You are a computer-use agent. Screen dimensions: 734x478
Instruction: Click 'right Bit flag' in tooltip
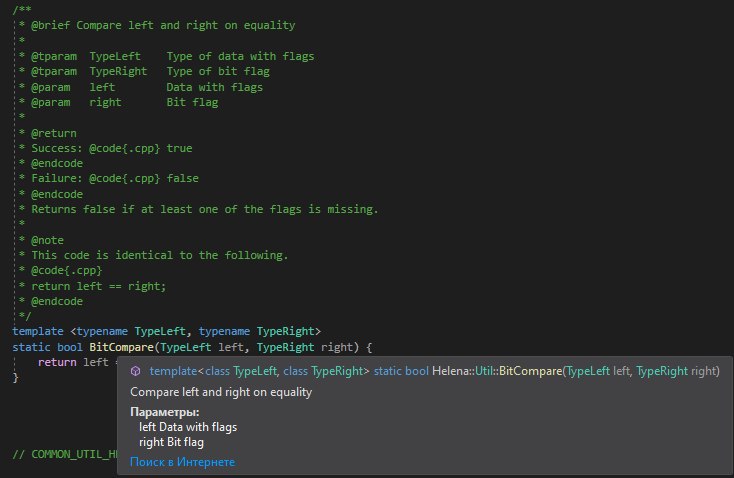[171, 442]
